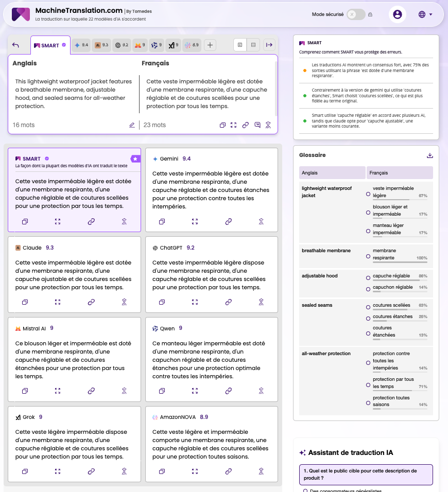Viewport: 448px width, 492px height.
Task: Click the human review icon on Grok card
Action: [124, 471]
